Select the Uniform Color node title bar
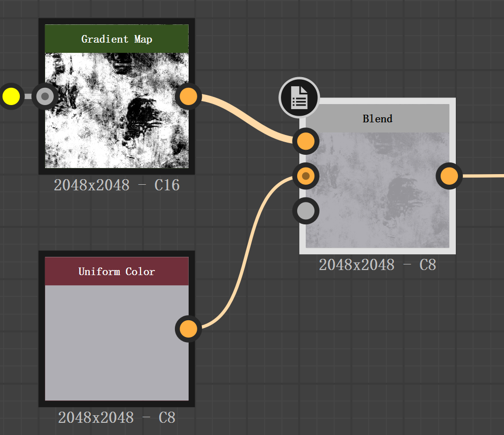Image resolution: width=504 pixels, height=435 pixels. (x=117, y=272)
